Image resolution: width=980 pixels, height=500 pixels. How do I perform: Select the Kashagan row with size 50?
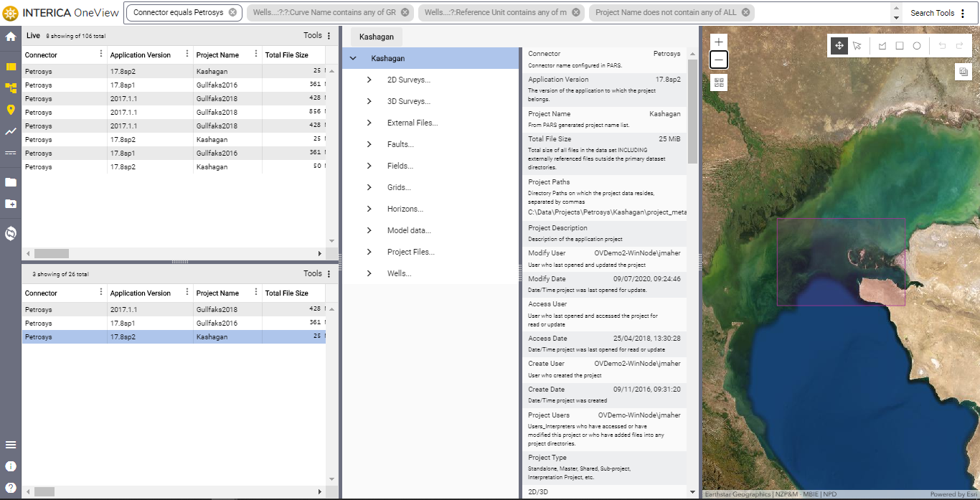click(174, 167)
